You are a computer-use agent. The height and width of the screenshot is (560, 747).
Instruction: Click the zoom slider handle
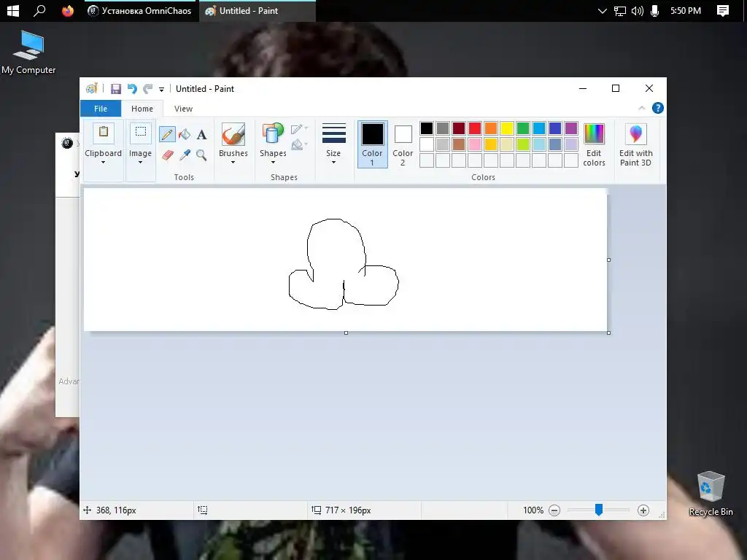point(599,510)
